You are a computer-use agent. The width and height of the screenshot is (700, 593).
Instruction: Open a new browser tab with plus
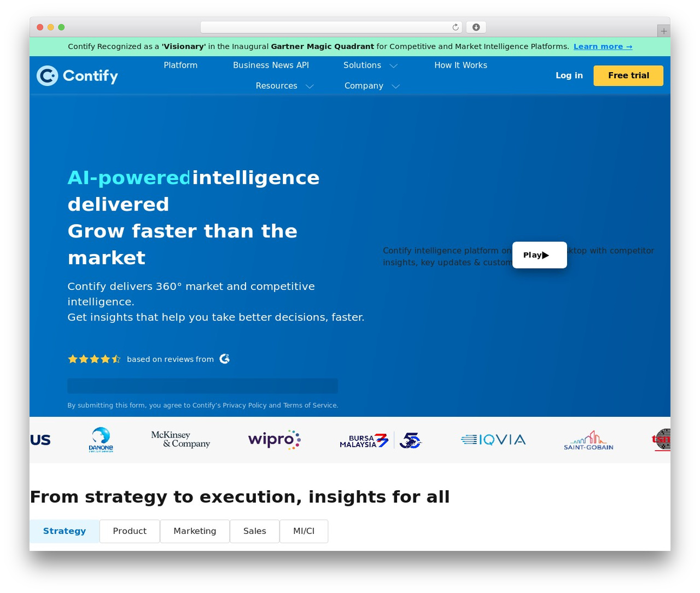point(663,31)
